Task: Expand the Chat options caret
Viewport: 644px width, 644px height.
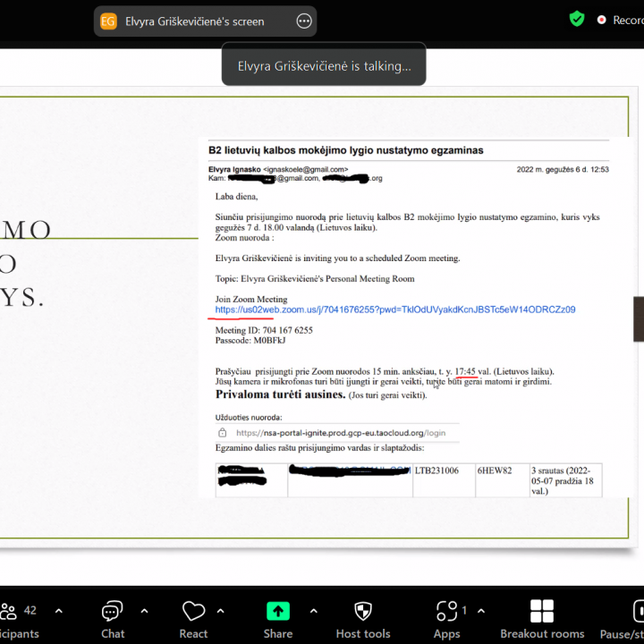Action: pyautogui.click(x=144, y=611)
